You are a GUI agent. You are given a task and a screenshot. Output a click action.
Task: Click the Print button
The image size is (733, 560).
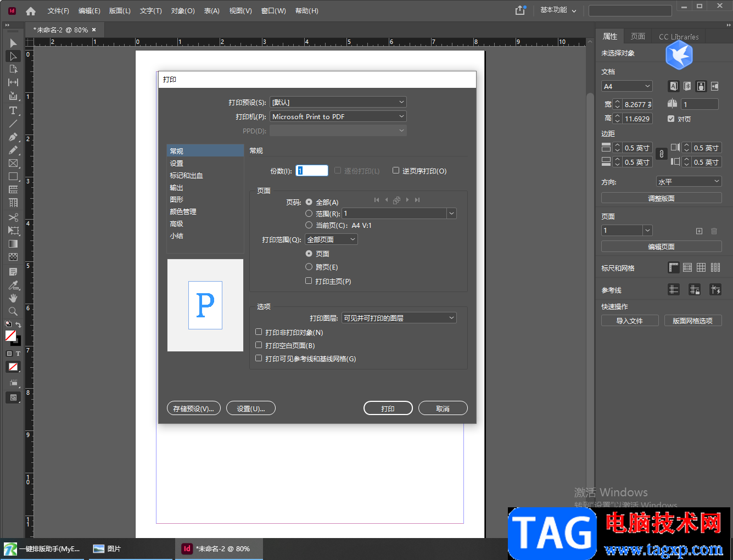click(x=388, y=408)
